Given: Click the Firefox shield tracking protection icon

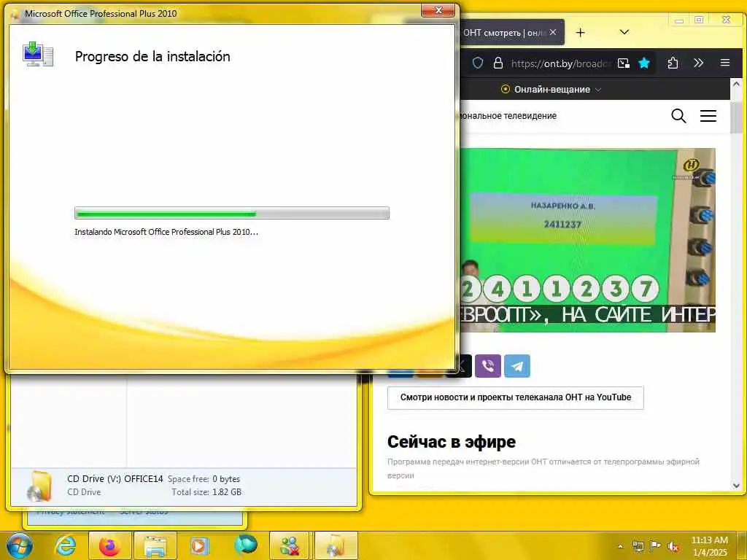Looking at the screenshot, I should pos(478,63).
